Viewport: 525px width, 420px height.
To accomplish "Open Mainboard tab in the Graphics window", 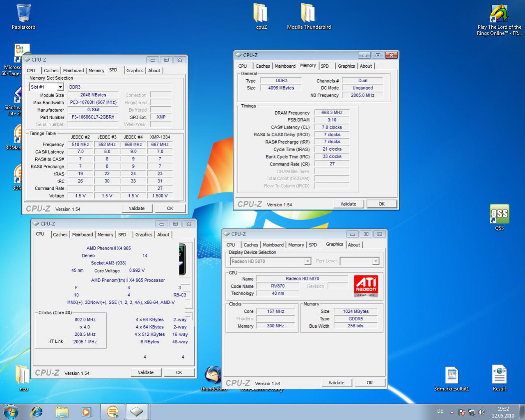I will click(x=273, y=245).
